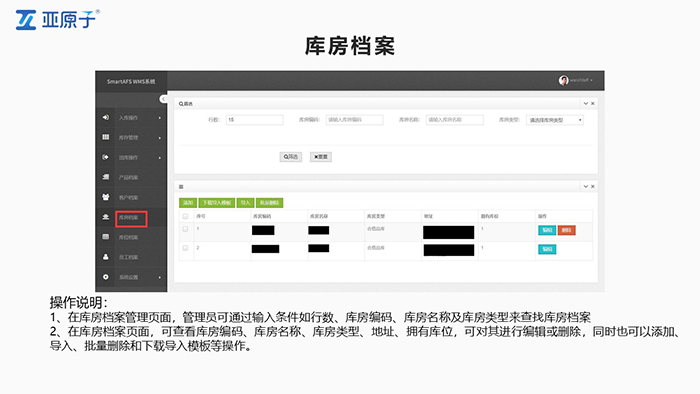Click the 产品档案 sidebar icon
Image resolution: width=700 pixels, height=394 pixels.
click(x=106, y=177)
